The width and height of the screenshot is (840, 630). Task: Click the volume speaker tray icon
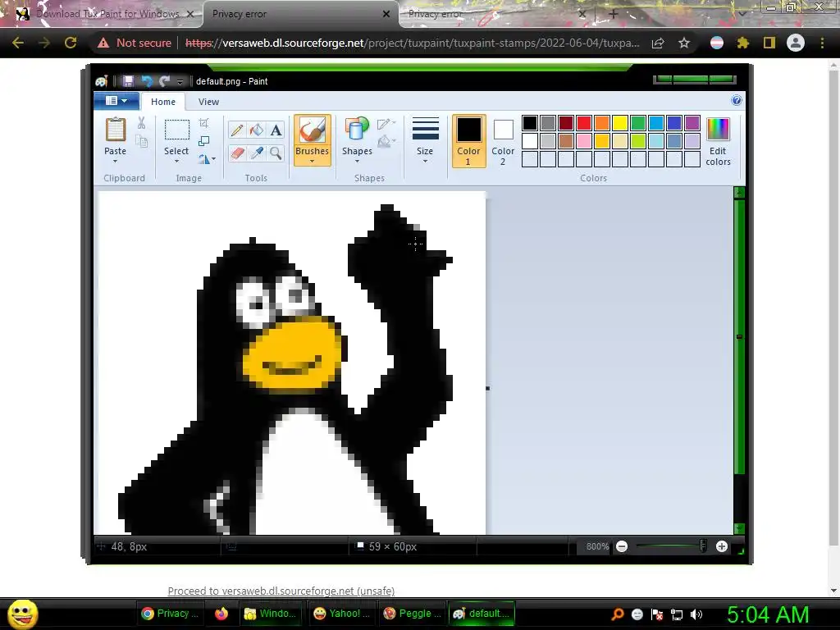[696, 614]
